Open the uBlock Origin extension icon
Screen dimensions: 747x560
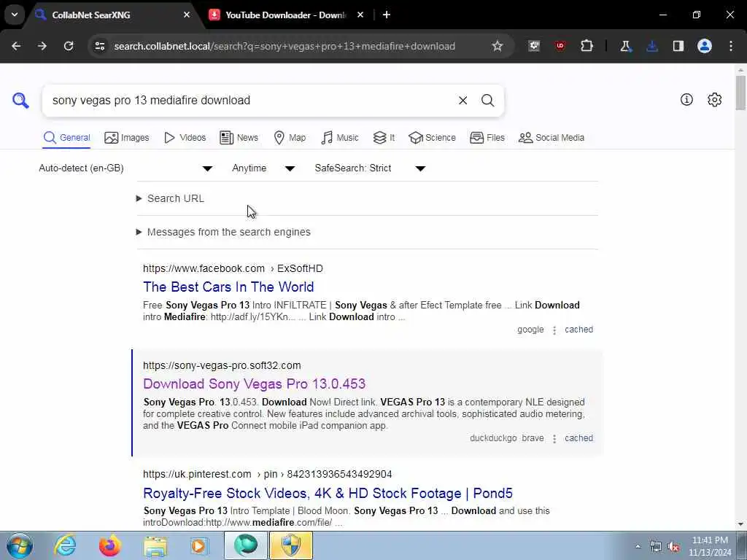click(560, 46)
